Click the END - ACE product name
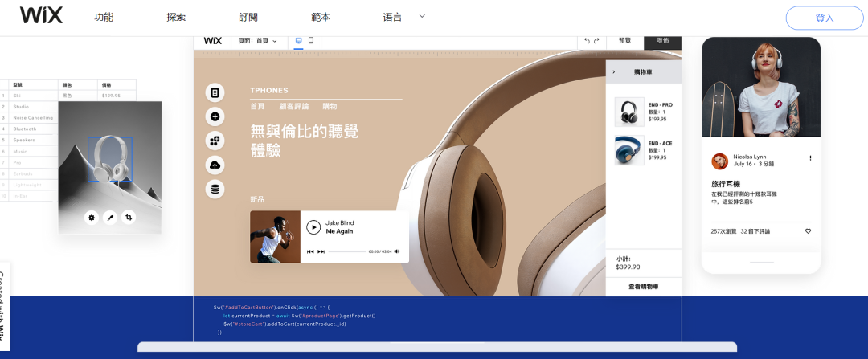The width and height of the screenshot is (868, 359). coord(661,143)
